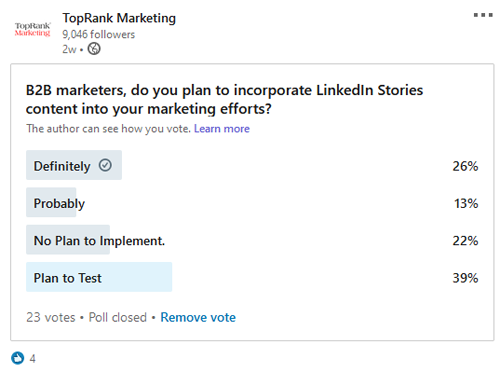
Task: Click the 2w post timestamp
Action: coord(69,49)
